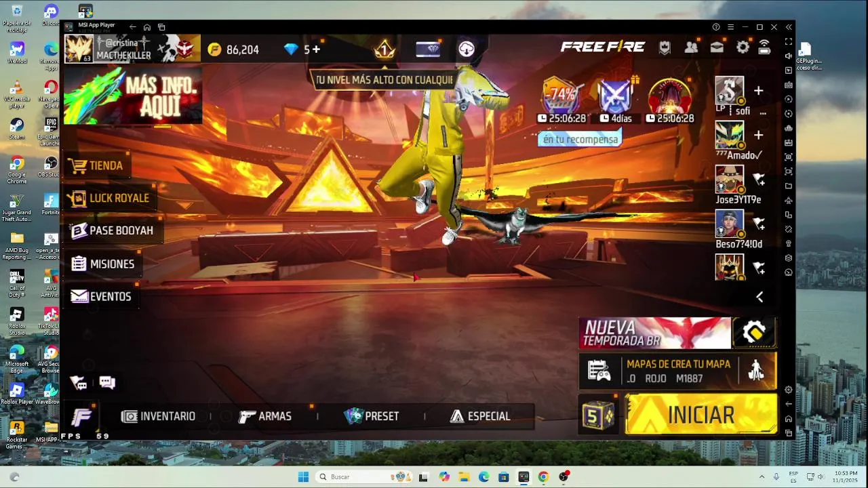Image resolution: width=868 pixels, height=488 pixels.
Task: Open the solo player figure icon in map selector
Action: click(756, 371)
